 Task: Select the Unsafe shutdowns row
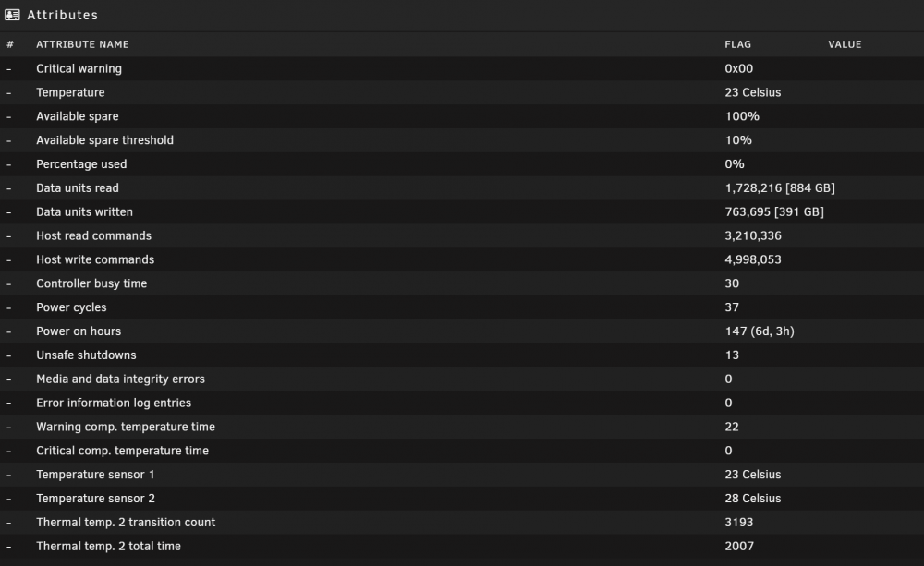click(462, 355)
